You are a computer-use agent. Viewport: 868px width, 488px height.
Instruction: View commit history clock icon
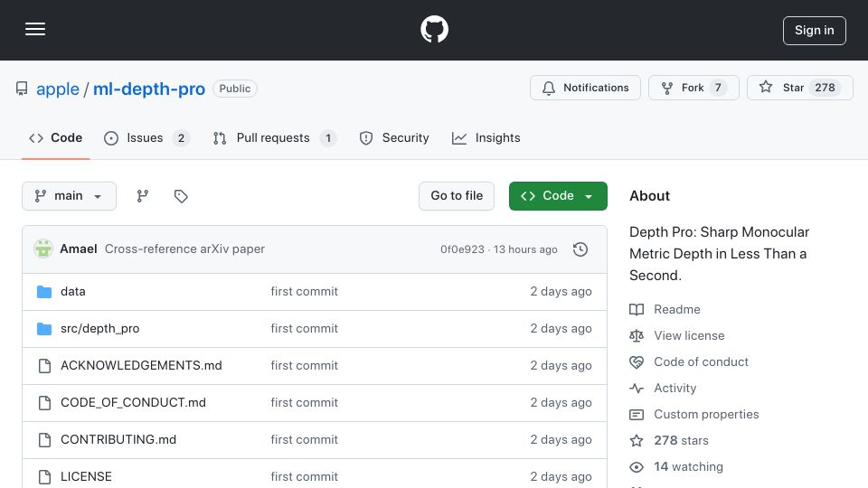click(580, 249)
